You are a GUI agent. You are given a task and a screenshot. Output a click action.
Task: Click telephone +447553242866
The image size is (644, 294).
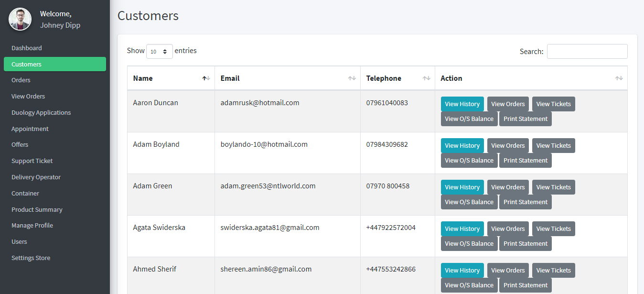391,269
